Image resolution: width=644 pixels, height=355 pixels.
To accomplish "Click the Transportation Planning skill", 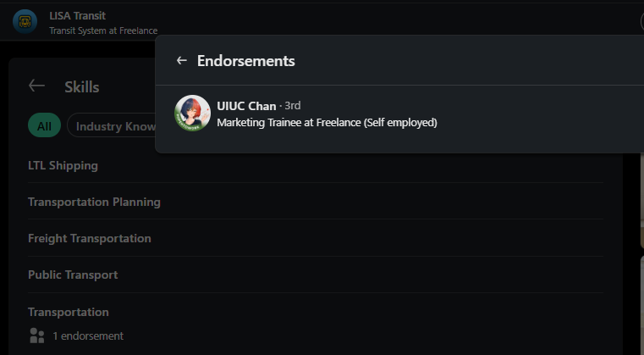I will (94, 202).
